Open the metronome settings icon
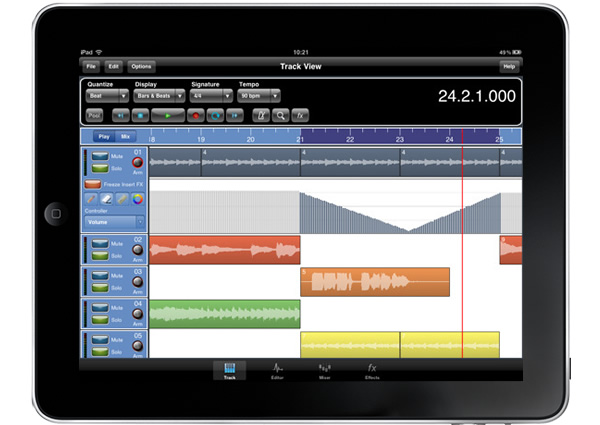The image size is (600, 425). (261, 115)
